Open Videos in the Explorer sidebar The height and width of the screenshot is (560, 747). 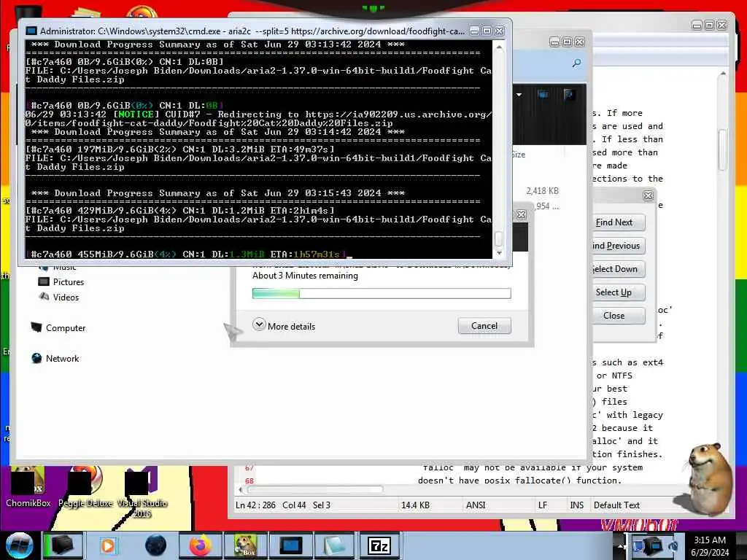click(x=58, y=297)
